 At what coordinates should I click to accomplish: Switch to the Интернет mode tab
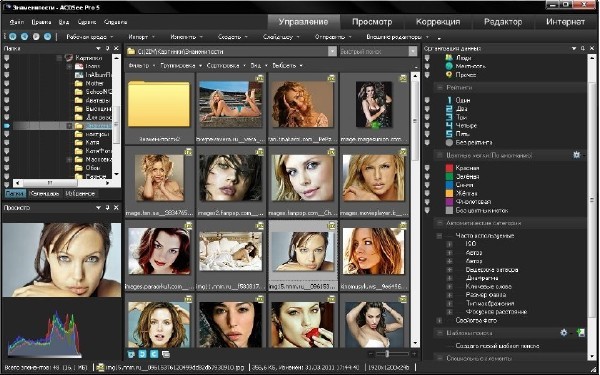565,22
